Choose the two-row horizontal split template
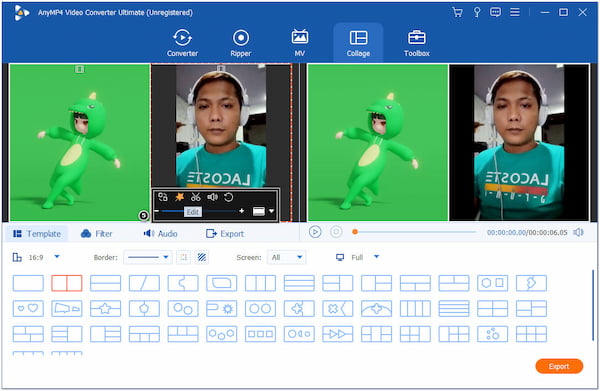 (x=106, y=283)
